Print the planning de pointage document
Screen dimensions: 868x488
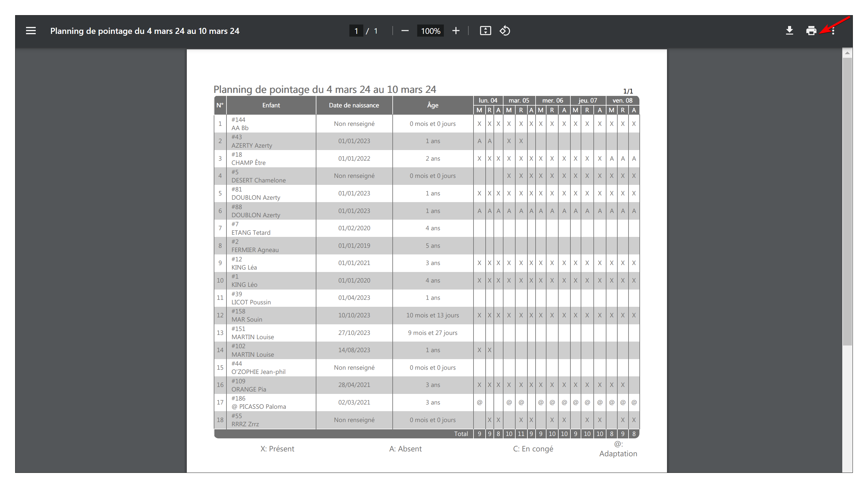pyautogui.click(x=811, y=31)
